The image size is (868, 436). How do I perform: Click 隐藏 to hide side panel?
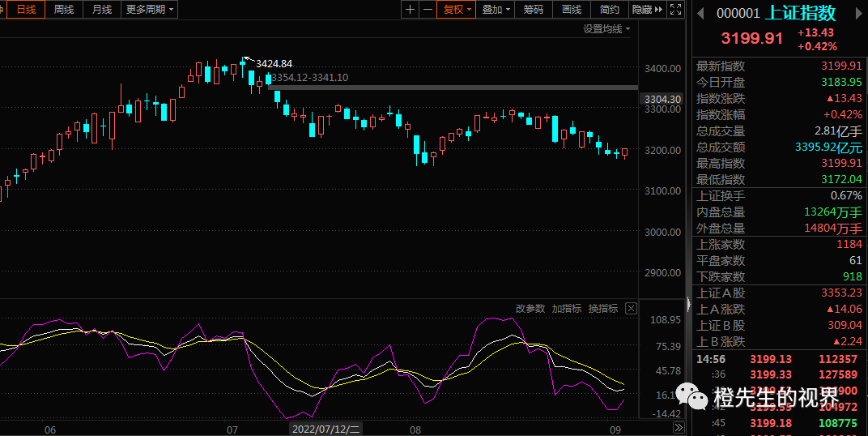pos(647,10)
